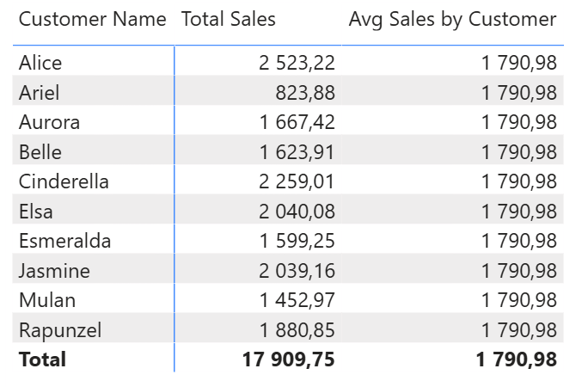Click the Aurora customer cell
Screen dimensions: 588x387
point(49,122)
